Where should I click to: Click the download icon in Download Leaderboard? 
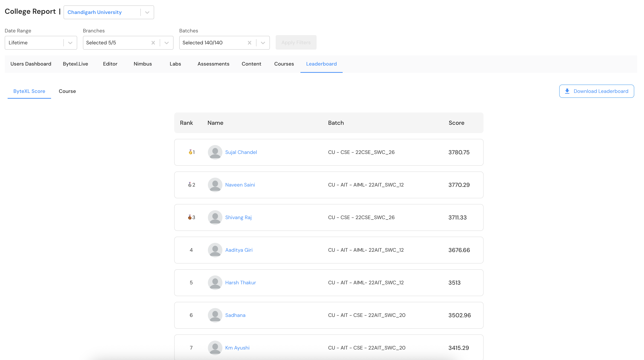pyautogui.click(x=567, y=91)
